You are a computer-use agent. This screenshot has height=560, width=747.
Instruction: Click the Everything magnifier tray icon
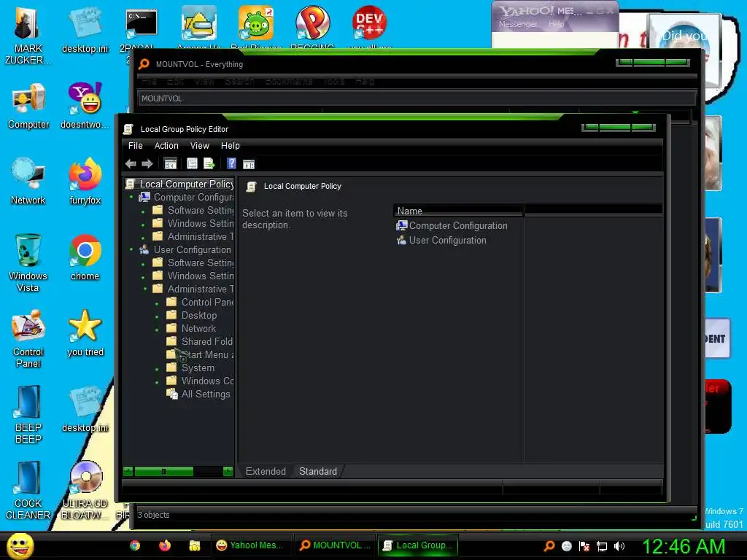point(549,546)
